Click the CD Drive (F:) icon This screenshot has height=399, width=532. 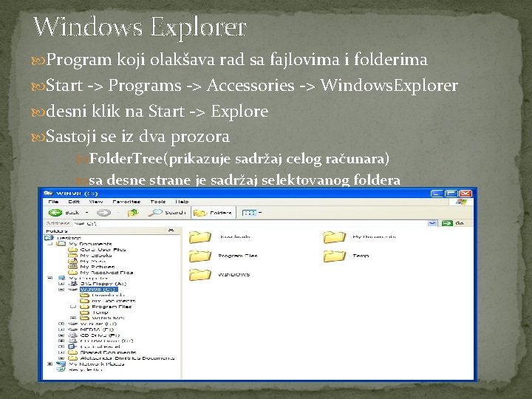point(72,335)
